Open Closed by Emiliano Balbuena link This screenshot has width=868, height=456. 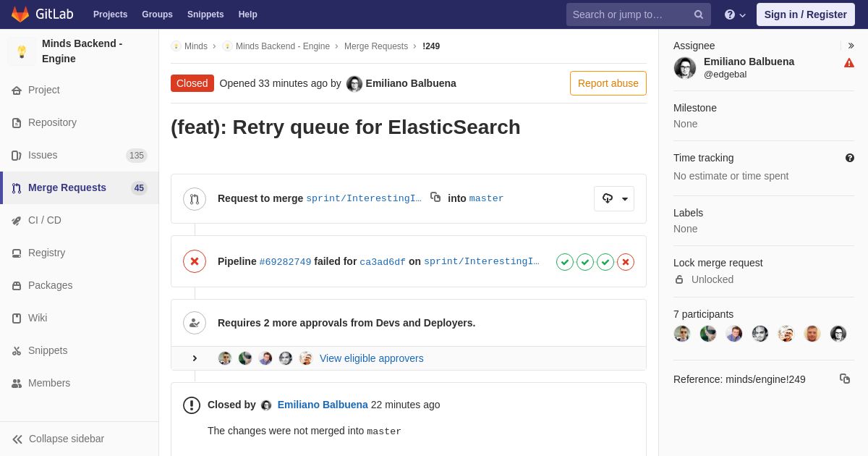[x=323, y=405]
